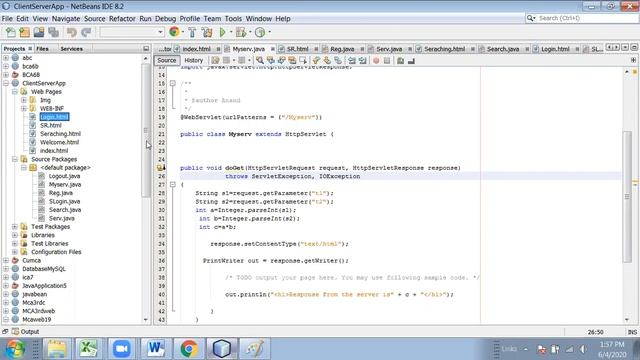The height and width of the screenshot is (360, 640).
Task: Click the Build Project hammer icon
Action: 192,32
